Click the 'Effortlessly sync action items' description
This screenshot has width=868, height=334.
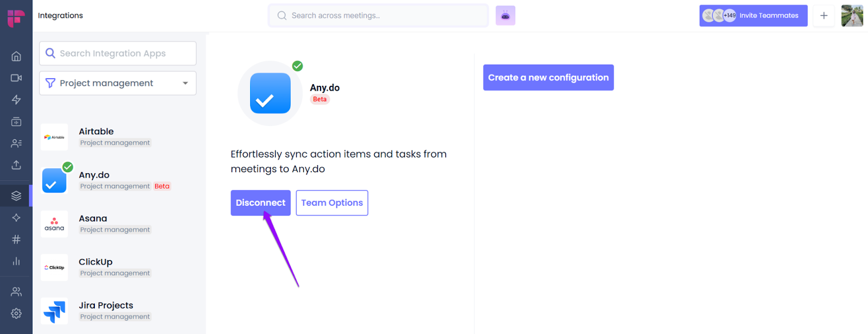(x=339, y=161)
